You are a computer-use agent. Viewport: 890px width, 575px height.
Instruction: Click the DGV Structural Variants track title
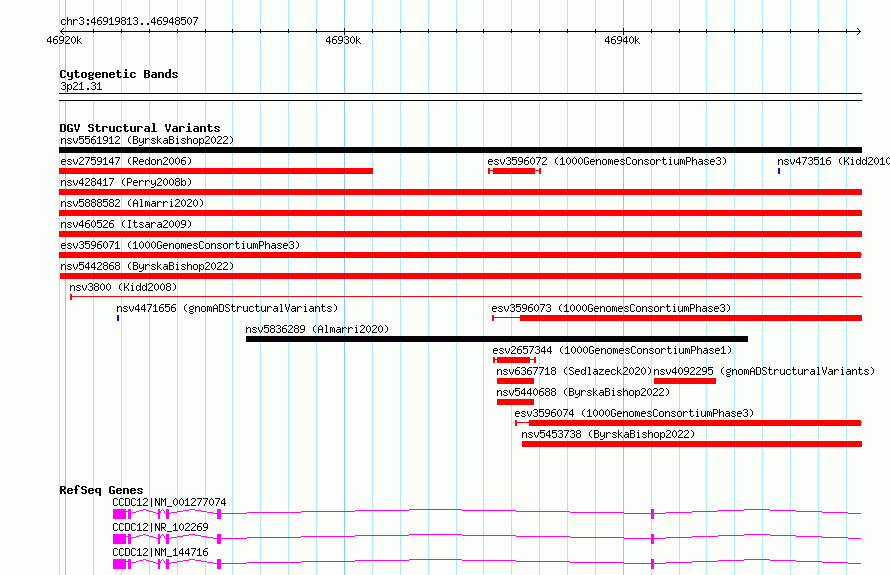point(140,128)
